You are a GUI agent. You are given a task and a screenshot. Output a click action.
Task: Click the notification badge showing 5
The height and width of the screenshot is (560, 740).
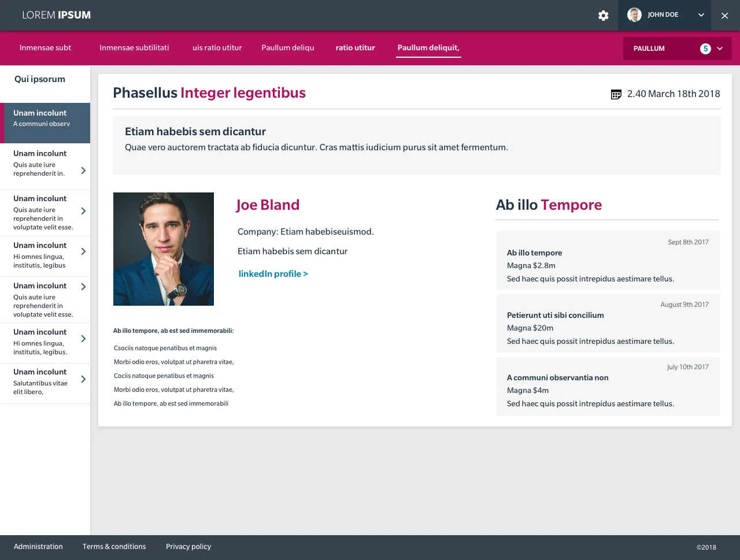[x=705, y=49]
